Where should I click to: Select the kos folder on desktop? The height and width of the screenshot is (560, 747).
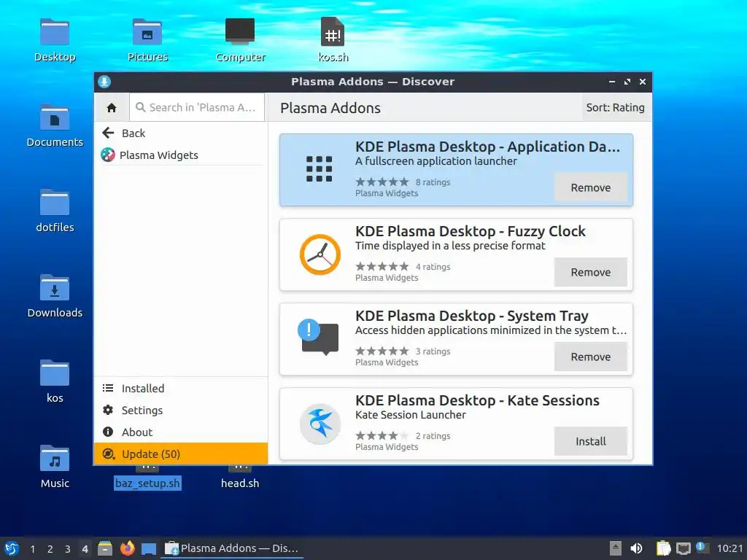[55, 373]
